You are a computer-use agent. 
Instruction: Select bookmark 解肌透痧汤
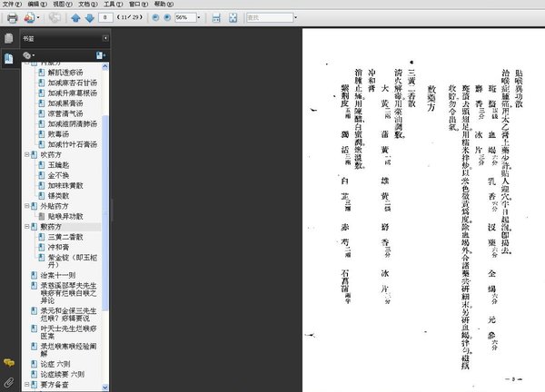click(65, 73)
